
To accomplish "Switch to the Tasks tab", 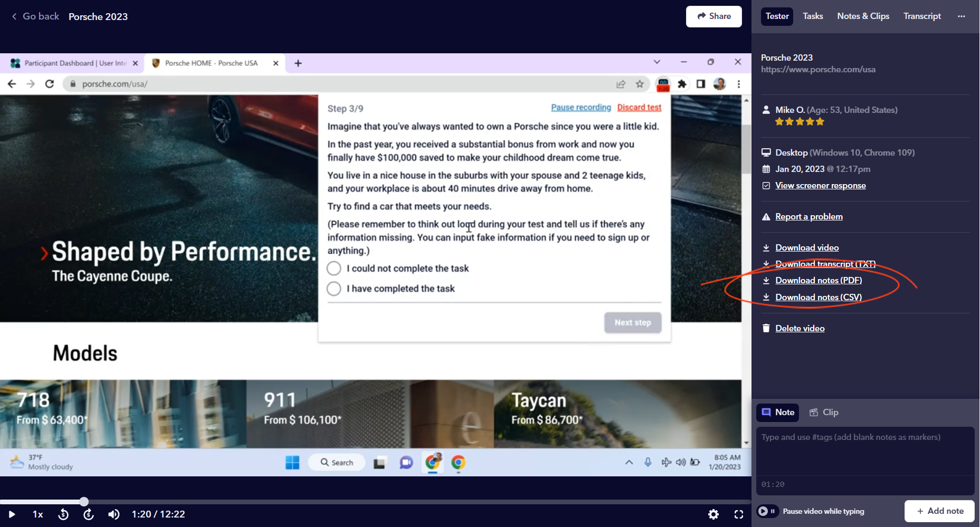I will click(813, 16).
